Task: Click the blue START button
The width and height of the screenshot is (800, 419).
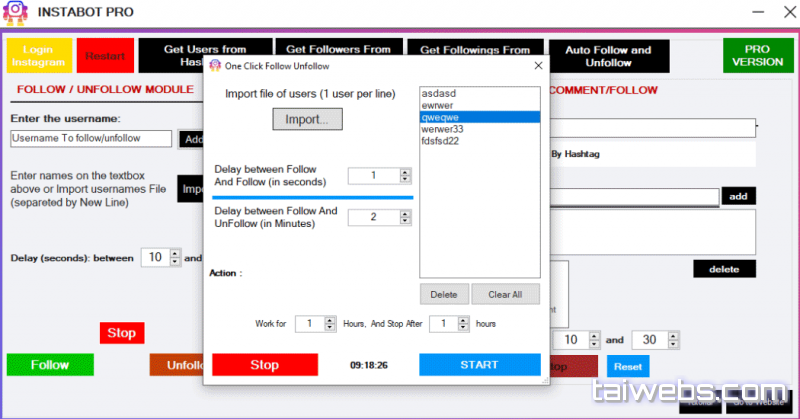Action: tap(480, 365)
